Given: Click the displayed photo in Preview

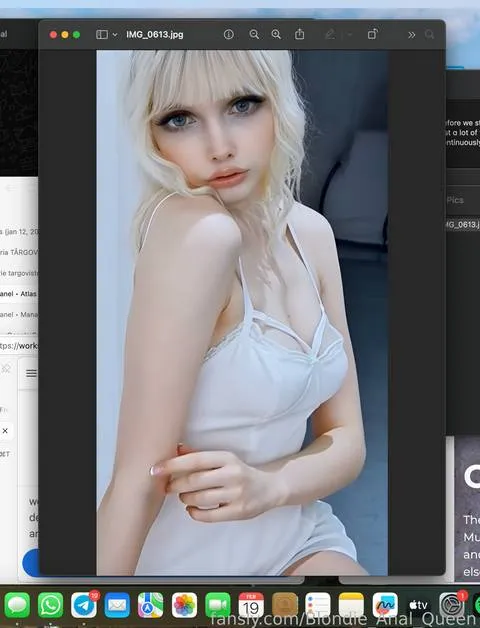Looking at the screenshot, I should (242, 312).
